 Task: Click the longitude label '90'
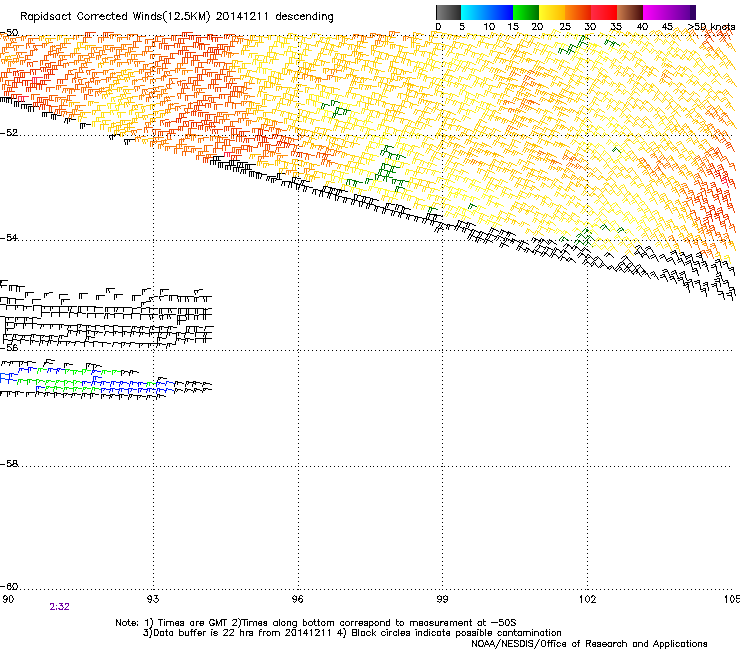(8, 599)
